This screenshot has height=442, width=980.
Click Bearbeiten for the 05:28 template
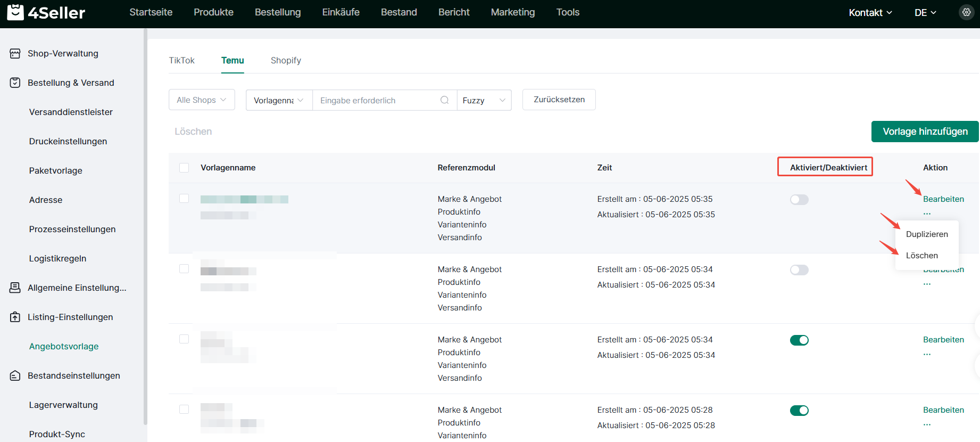click(x=943, y=410)
